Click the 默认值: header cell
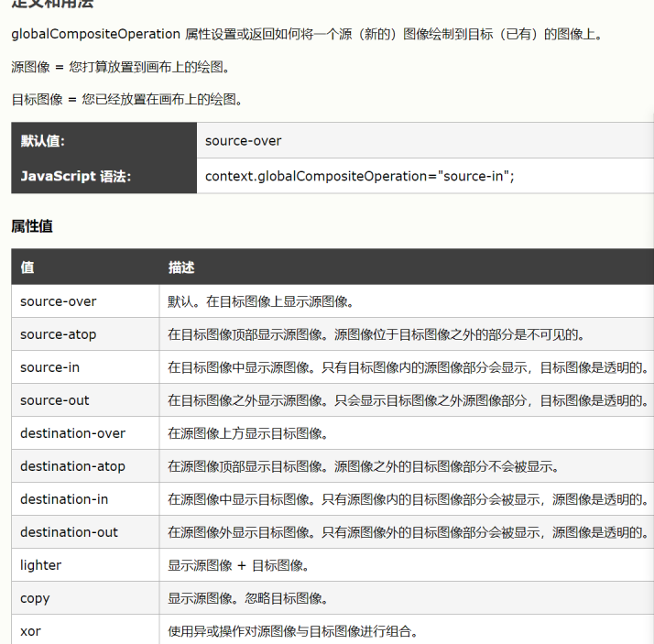654x644 pixels. [x=104, y=140]
